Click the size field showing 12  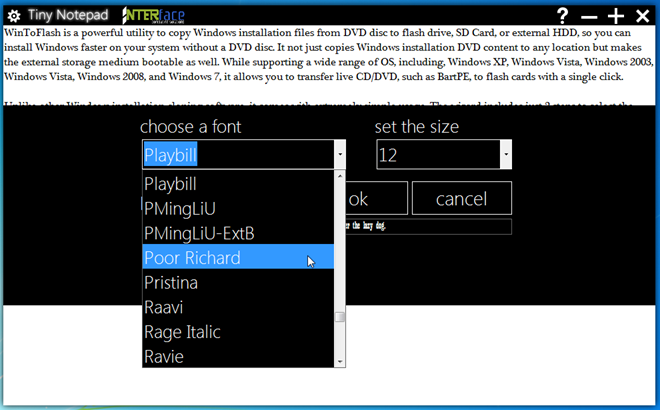pyautogui.click(x=438, y=154)
